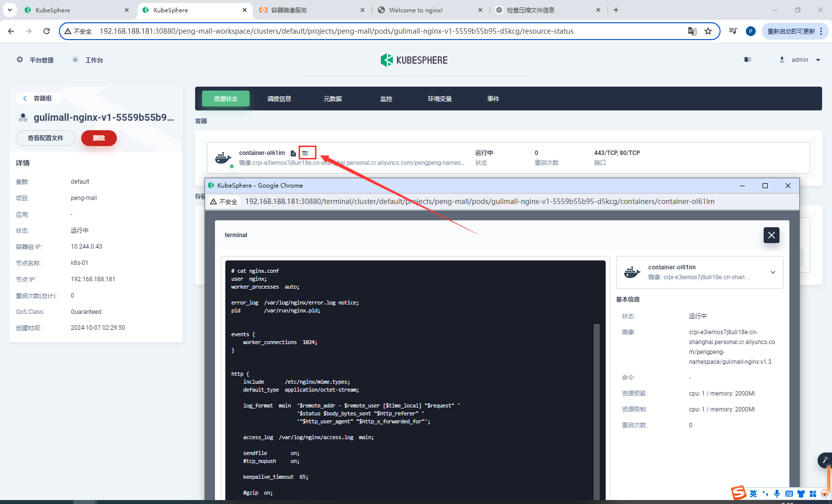Open the documentation book icon in header

pyautogui.click(x=748, y=59)
